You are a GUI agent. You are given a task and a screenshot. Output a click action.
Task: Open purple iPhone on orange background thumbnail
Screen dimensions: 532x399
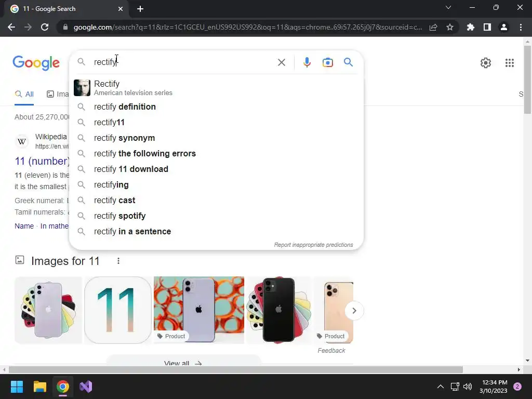pos(199,310)
